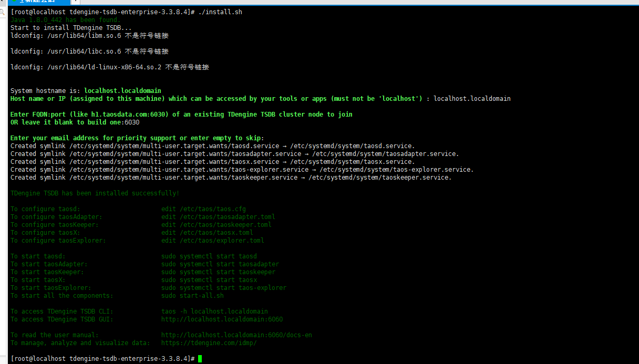Viewport: 639px width, 364px height.
Task: Click 'sudo systemctl start taos-explorer' command text
Action: pos(224,288)
